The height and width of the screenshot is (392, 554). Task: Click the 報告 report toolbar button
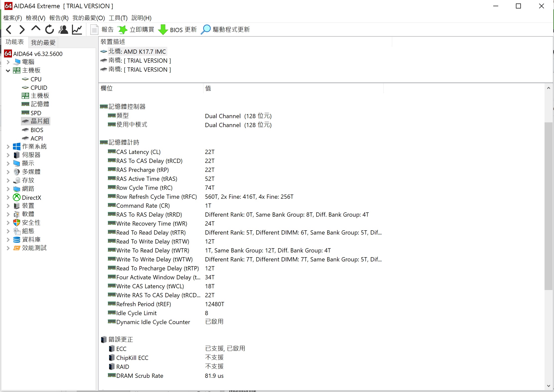102,30
